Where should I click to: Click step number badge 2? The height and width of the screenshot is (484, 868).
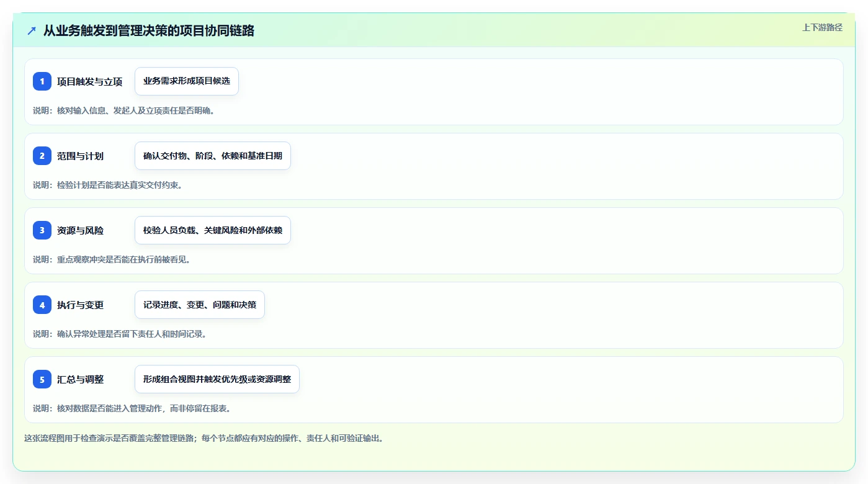coord(42,156)
